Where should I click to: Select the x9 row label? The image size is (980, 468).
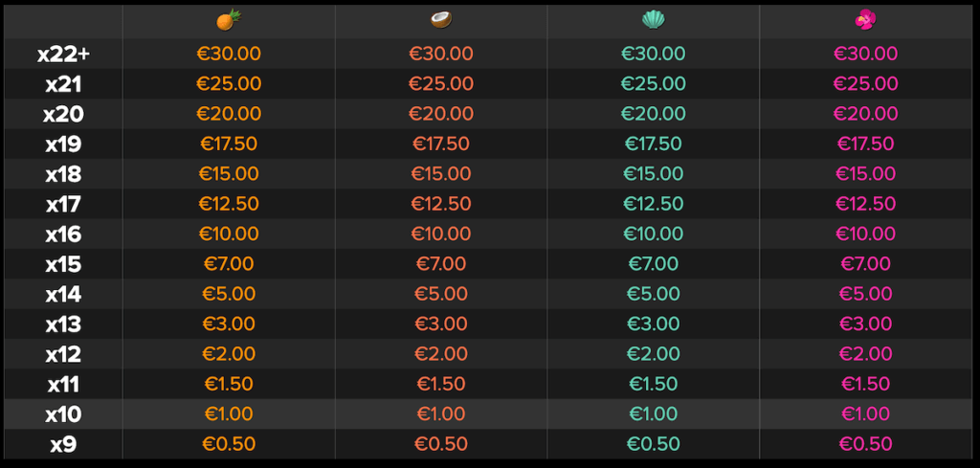(x=63, y=444)
